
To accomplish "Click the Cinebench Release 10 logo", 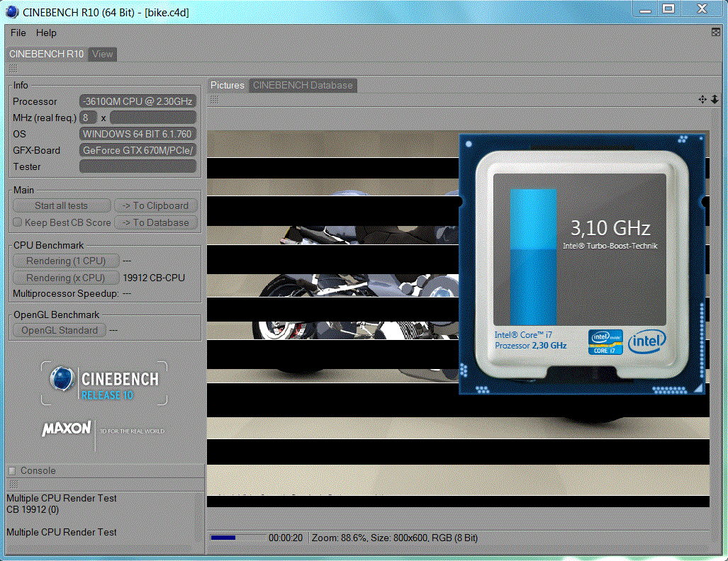I will pos(104,383).
